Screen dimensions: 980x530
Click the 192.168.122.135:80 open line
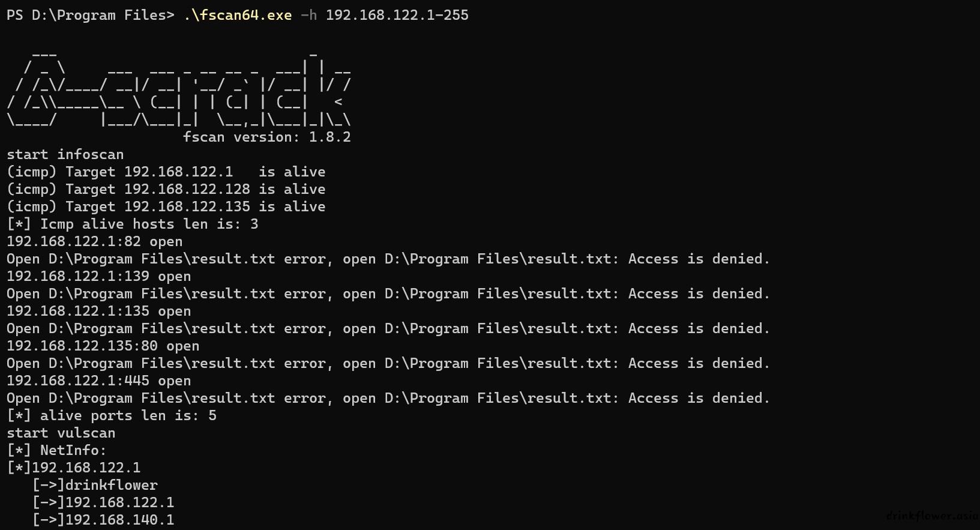(x=103, y=346)
